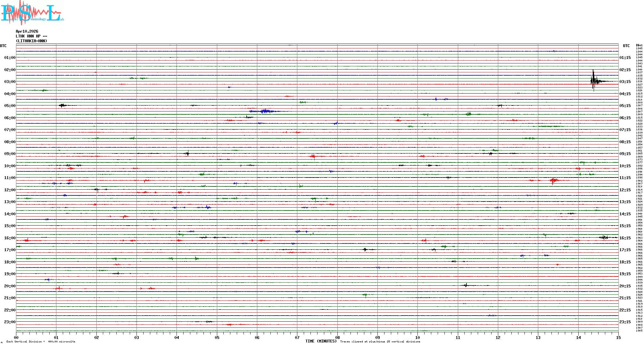Screen dimensions: 644x346
Task: Click the 20:15 time label on right
Action: click(625, 286)
